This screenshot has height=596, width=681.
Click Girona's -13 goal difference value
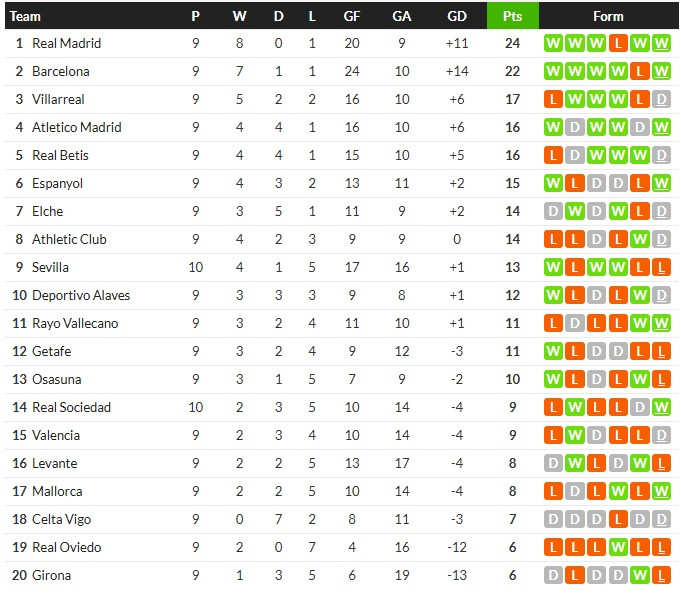coord(457,576)
